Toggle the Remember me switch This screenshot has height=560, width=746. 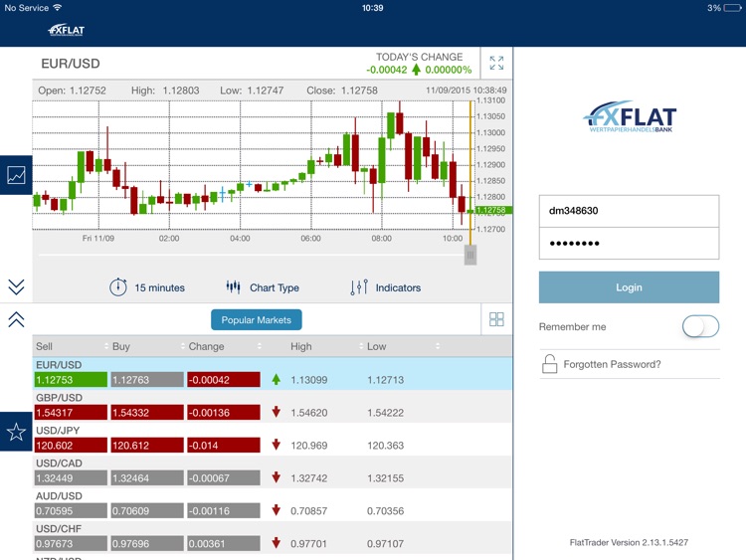[x=700, y=326]
